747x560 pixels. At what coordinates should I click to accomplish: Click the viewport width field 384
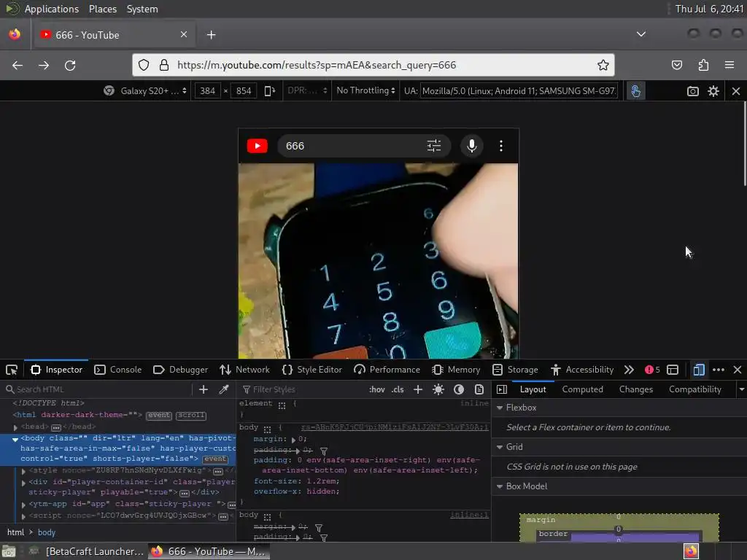tap(208, 91)
